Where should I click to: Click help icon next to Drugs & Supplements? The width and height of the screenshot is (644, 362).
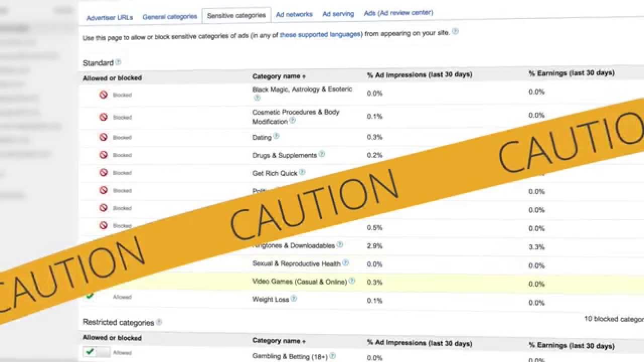coord(321,154)
